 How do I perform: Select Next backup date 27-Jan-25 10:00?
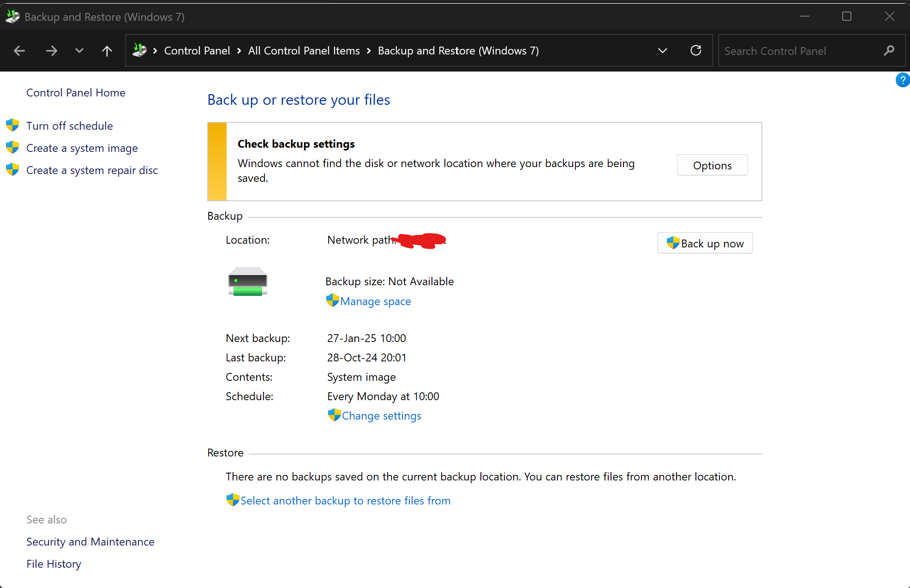pos(366,338)
